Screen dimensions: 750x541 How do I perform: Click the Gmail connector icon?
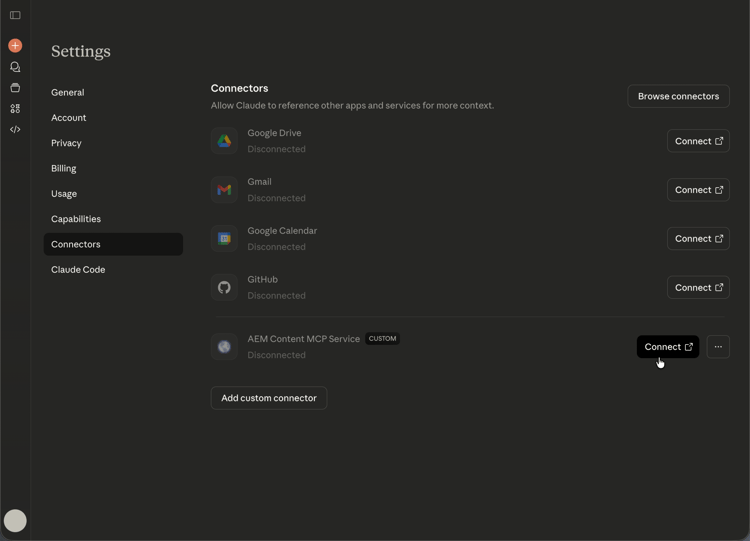click(x=224, y=190)
